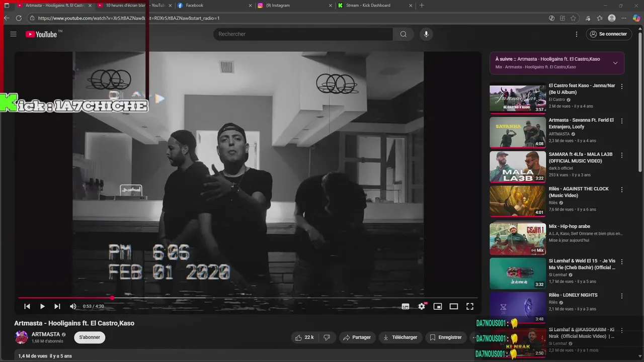Open options menu for MALA LA3B video
Image resolution: width=644 pixels, height=362 pixels.
(622, 155)
